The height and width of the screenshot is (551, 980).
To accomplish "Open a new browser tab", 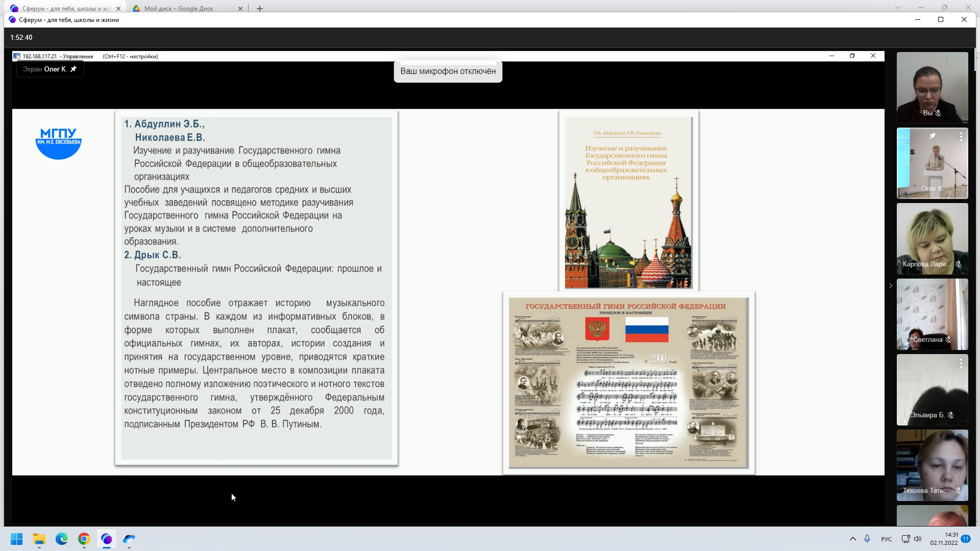I will pos(260,8).
